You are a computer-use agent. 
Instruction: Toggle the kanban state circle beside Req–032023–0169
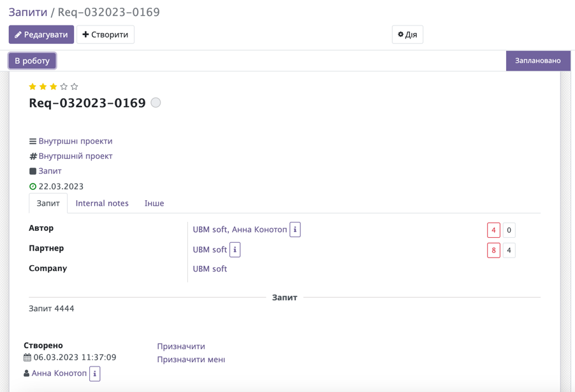(x=154, y=102)
